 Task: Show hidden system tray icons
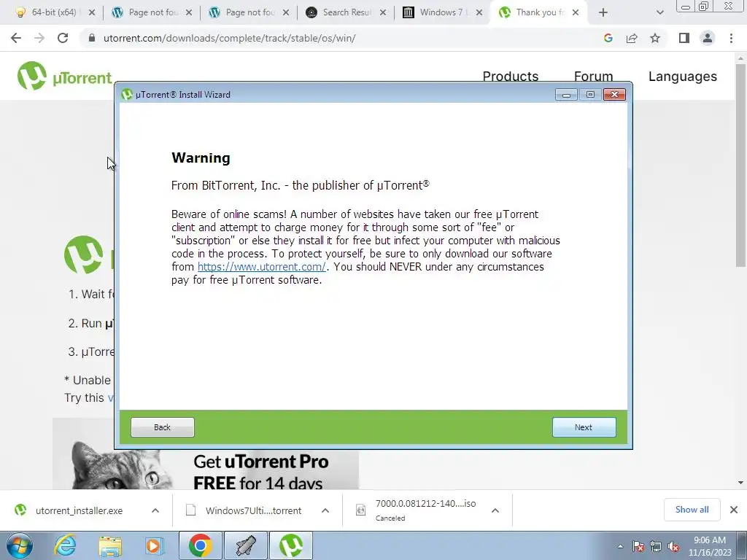tap(620, 546)
